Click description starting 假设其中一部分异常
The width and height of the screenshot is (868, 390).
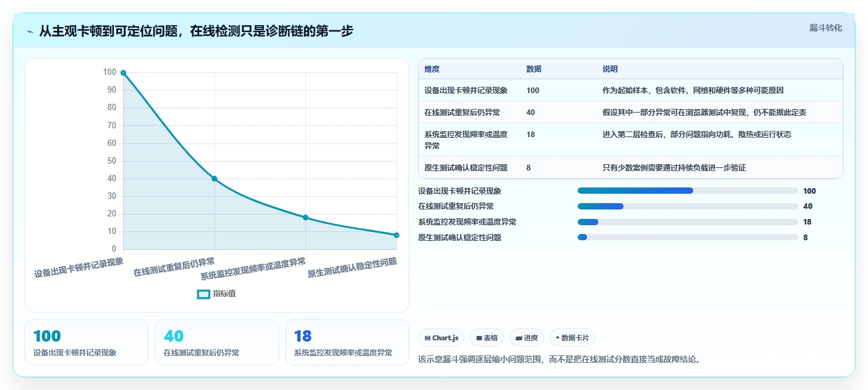click(704, 113)
